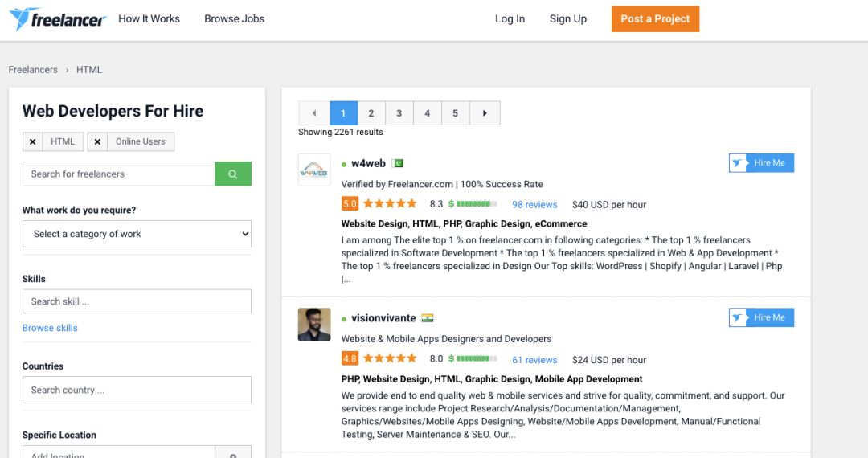Screen dimensions: 868x458
Task: Click HTML filter tag label
Action: pos(63,141)
